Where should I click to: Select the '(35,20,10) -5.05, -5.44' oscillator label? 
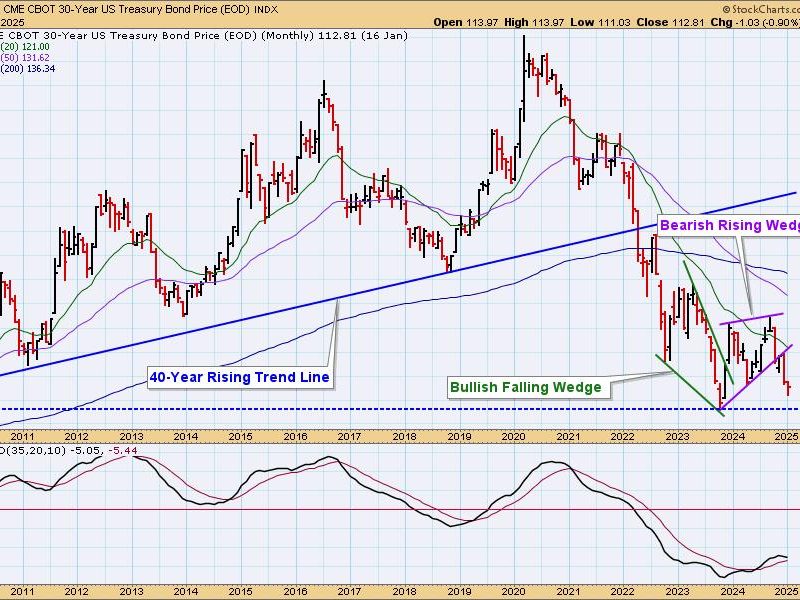[69, 451]
